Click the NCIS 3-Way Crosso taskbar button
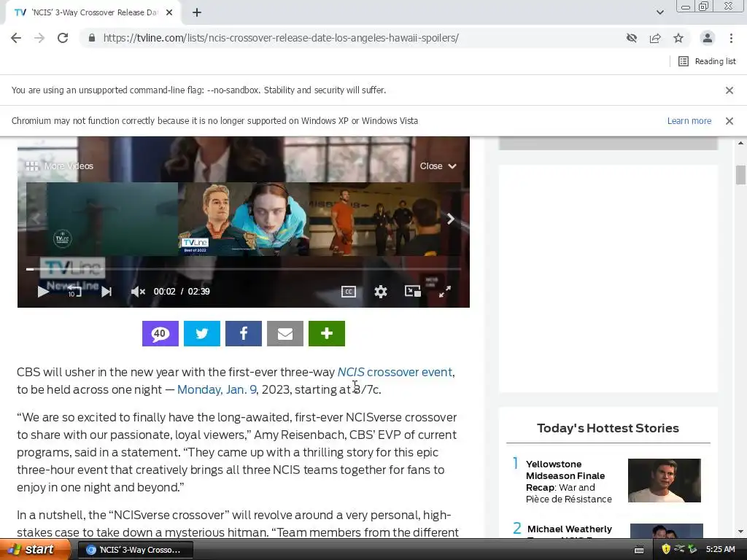Viewport: 747px width, 560px height. [135, 550]
